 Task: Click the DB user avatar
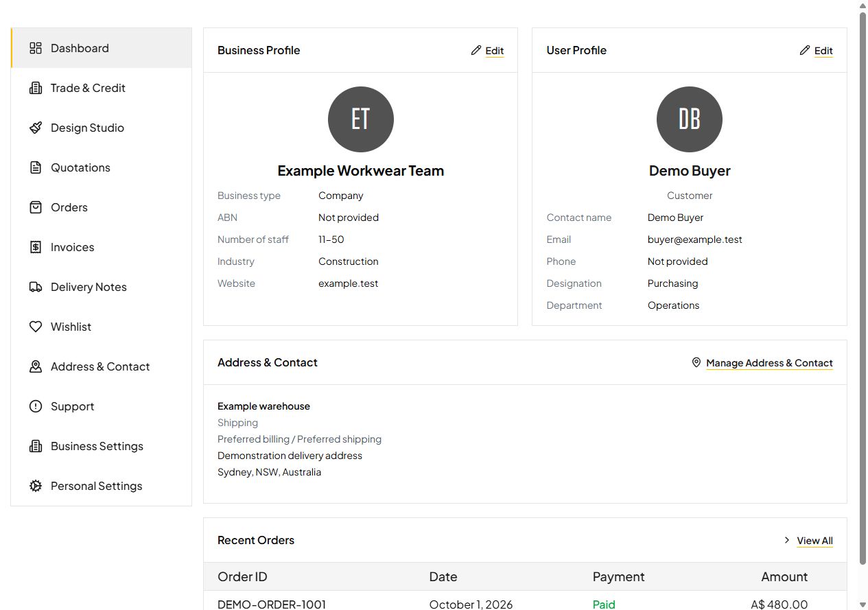(690, 119)
